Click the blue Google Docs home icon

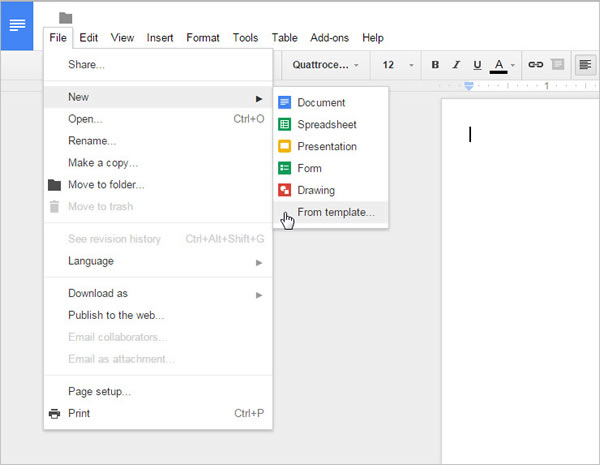[x=17, y=26]
